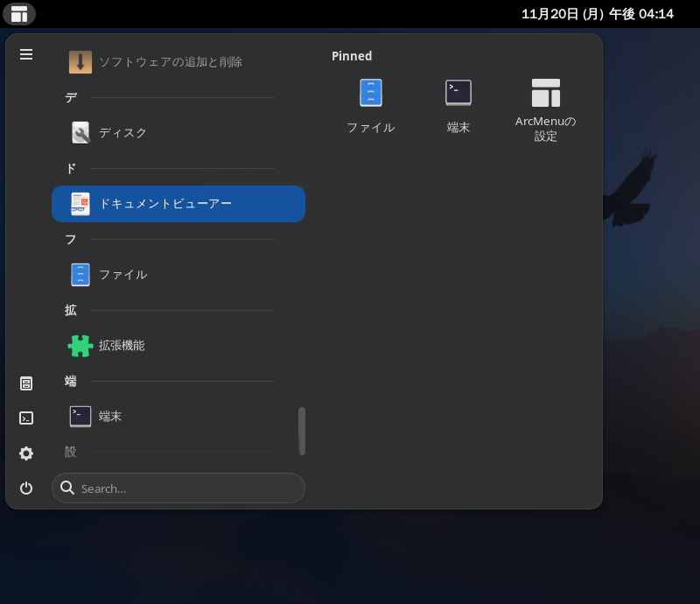Screen dimensions: 700x604
Task: Open the hamburger menu in ArcMenu sidebar
Action: click(x=26, y=54)
